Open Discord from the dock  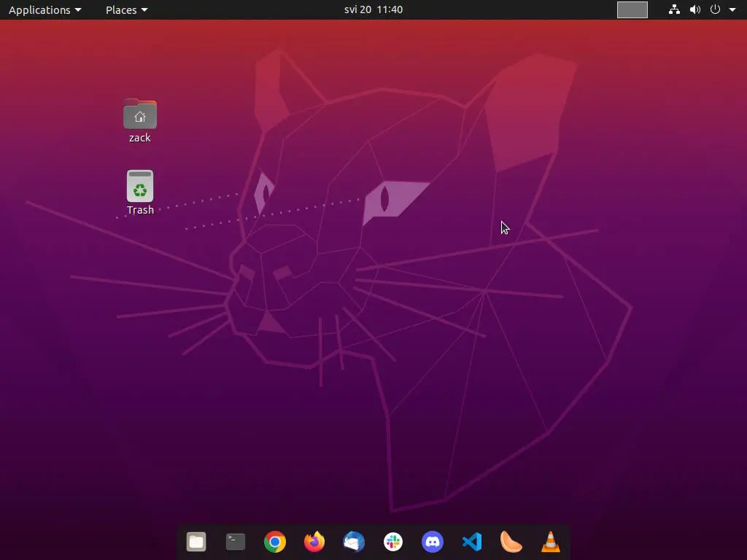coord(433,542)
